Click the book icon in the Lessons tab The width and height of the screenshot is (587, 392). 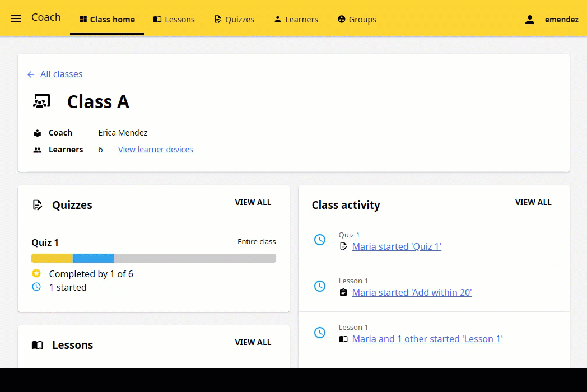157,19
